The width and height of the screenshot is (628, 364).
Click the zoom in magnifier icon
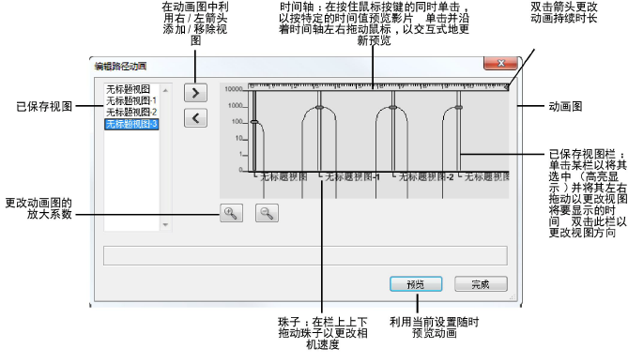(231, 213)
